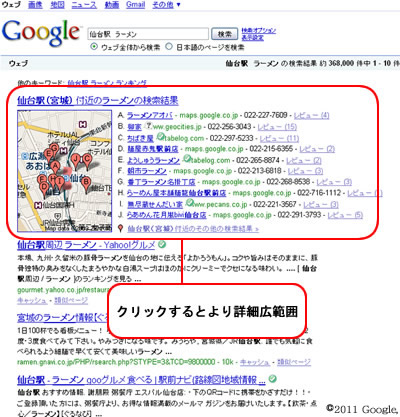The width and height of the screenshot is (400, 417).
Task: Click the green check icon beside ようしゅうラーメン
Action: [187, 158]
